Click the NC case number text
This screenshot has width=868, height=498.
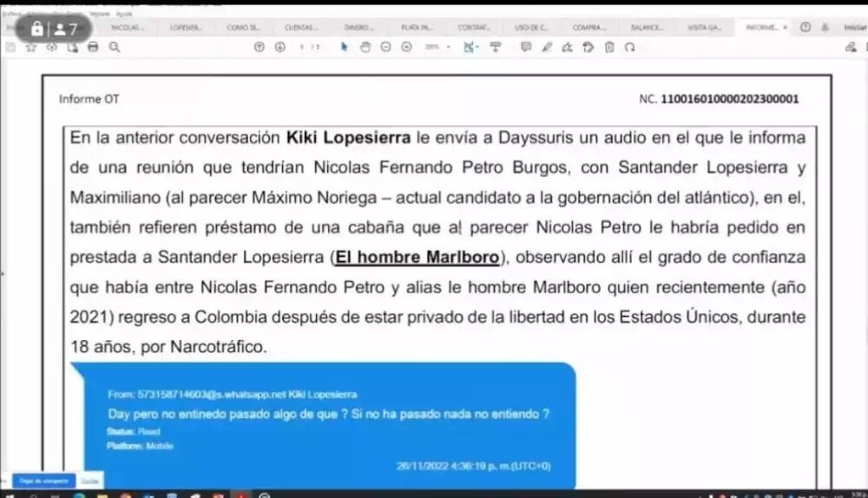(x=719, y=99)
